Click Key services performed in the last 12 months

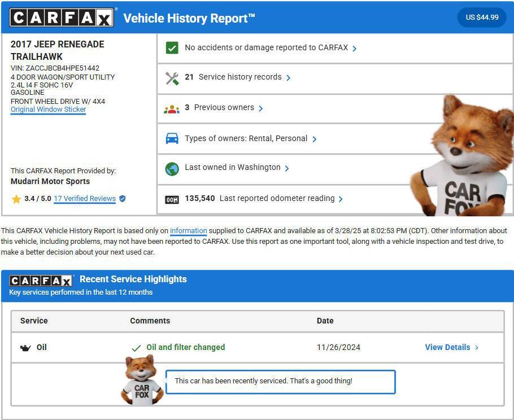coord(81,292)
